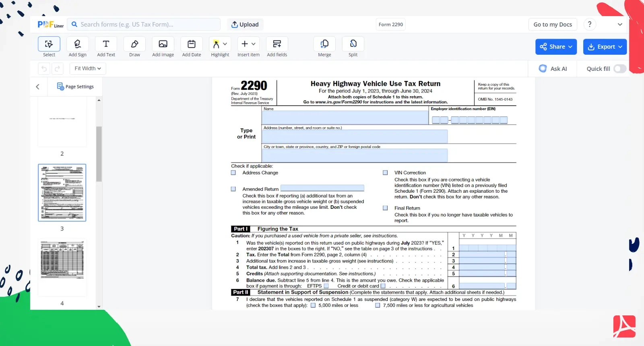Viewport: 644px width, 346px height.
Task: Open the Add Date tool
Action: pyautogui.click(x=192, y=44)
